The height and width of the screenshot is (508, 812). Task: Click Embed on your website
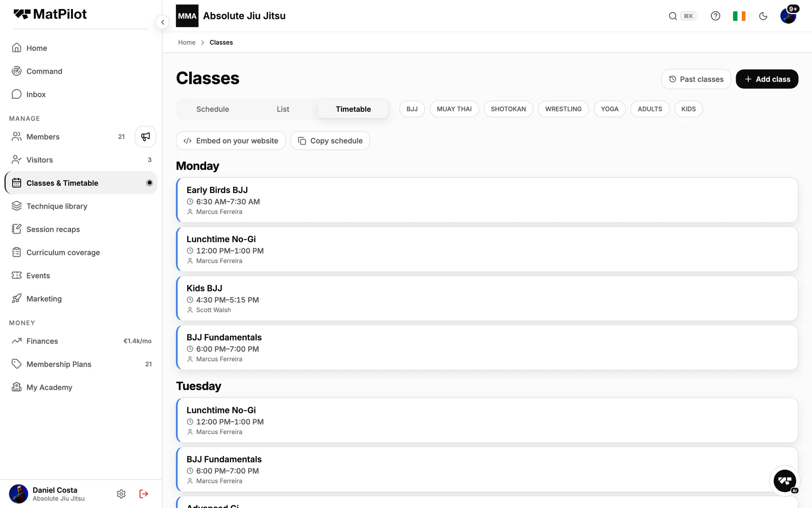(231, 141)
